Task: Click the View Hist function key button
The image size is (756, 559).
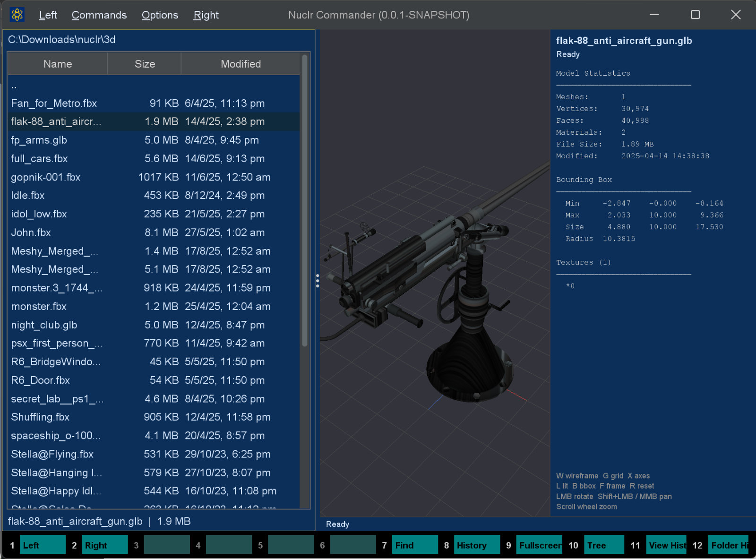Action: click(x=666, y=545)
